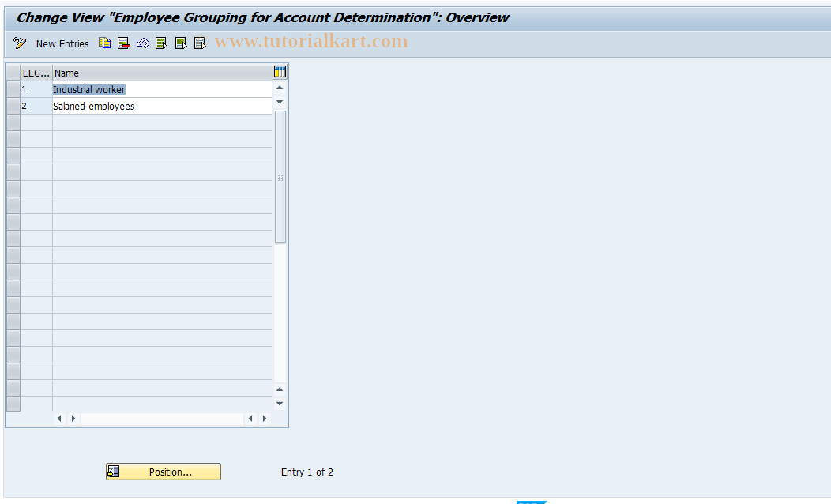
Task: Click right-side horizontal scroll left arrow
Action: pos(250,419)
